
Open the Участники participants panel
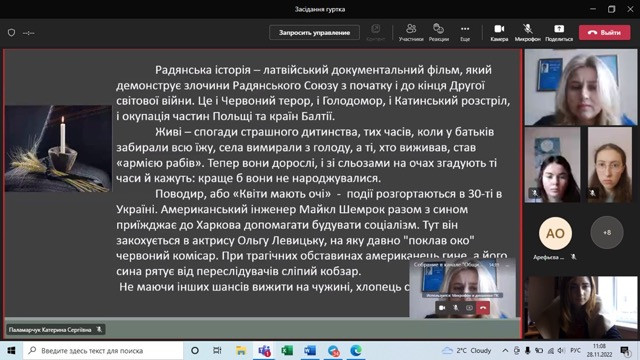(411, 33)
